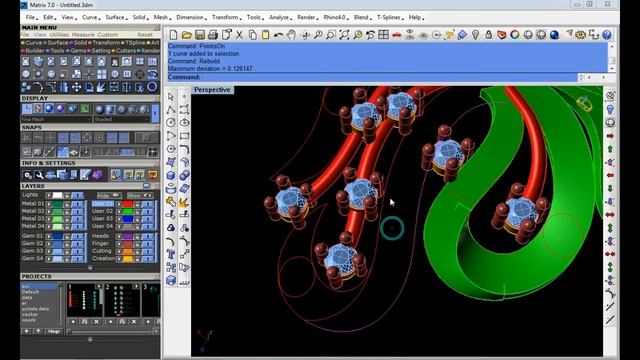Toggle lock on Gem 02 layer
This screenshot has height=360, width=640.
67,244
